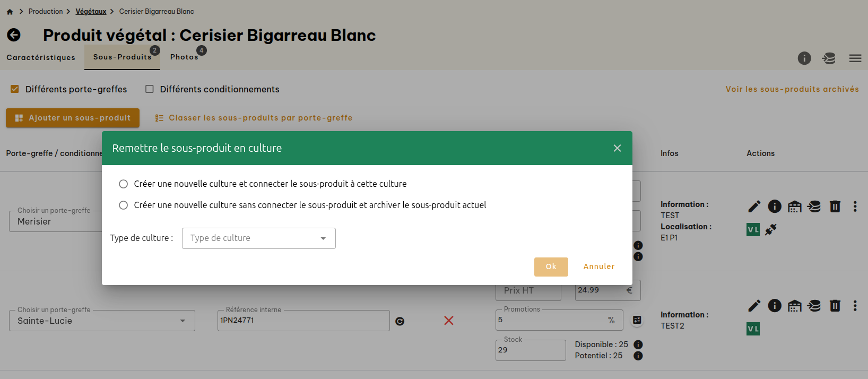Click the red X in Sainte-Lucie row
The image size is (868, 379).
coord(449,320)
